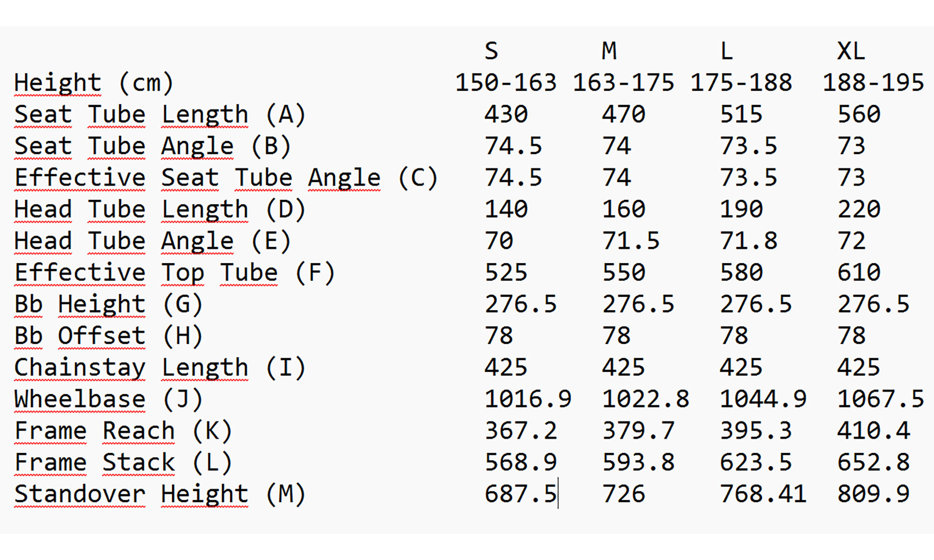
Task: Click Effective Top Tube value 550
Action: 623,273
